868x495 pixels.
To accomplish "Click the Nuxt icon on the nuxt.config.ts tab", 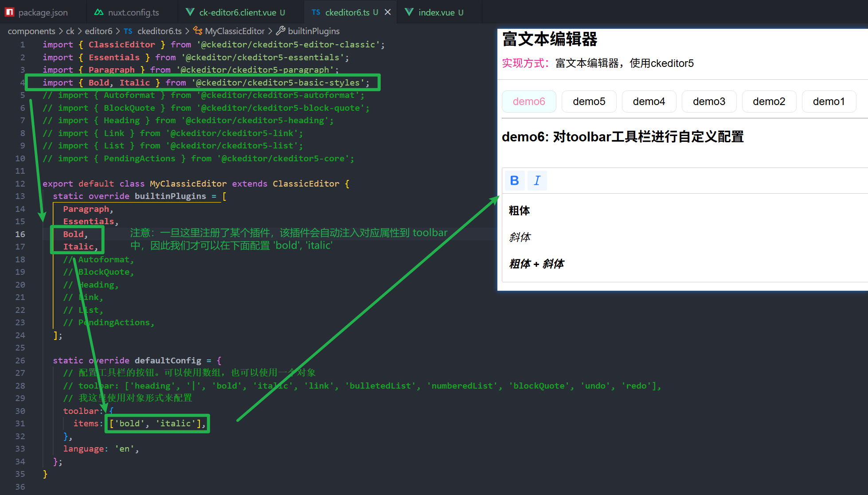I will [x=99, y=12].
